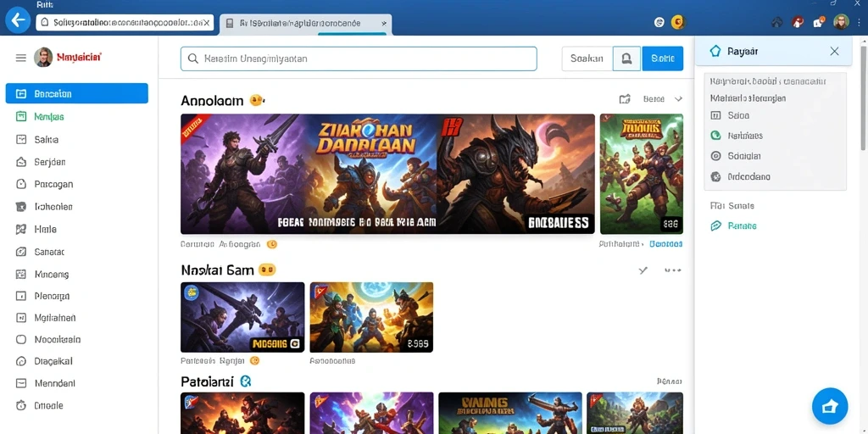The height and width of the screenshot is (434, 868).
Task: Click the Soakan button
Action: (x=587, y=58)
